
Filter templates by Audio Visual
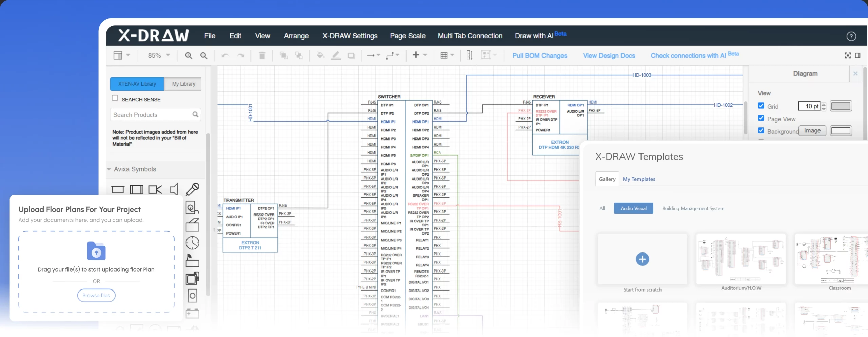[633, 208]
